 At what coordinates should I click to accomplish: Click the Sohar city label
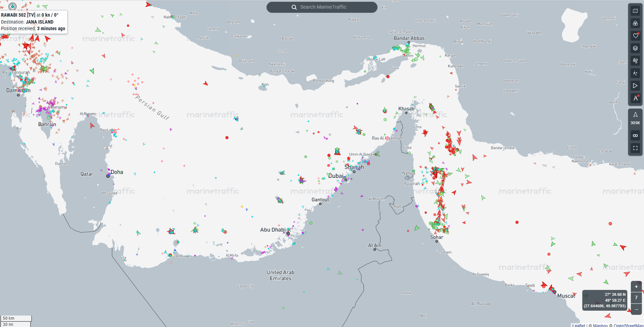[437, 237]
